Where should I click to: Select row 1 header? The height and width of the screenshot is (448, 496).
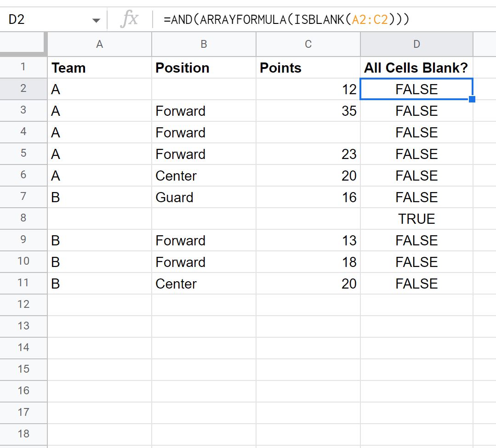tap(23, 67)
